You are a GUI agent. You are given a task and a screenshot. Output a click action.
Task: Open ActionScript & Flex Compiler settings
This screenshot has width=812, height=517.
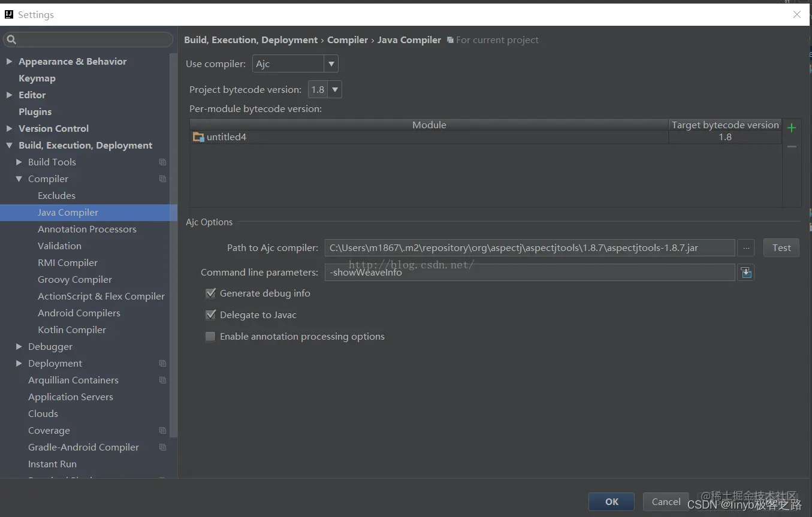(101, 297)
